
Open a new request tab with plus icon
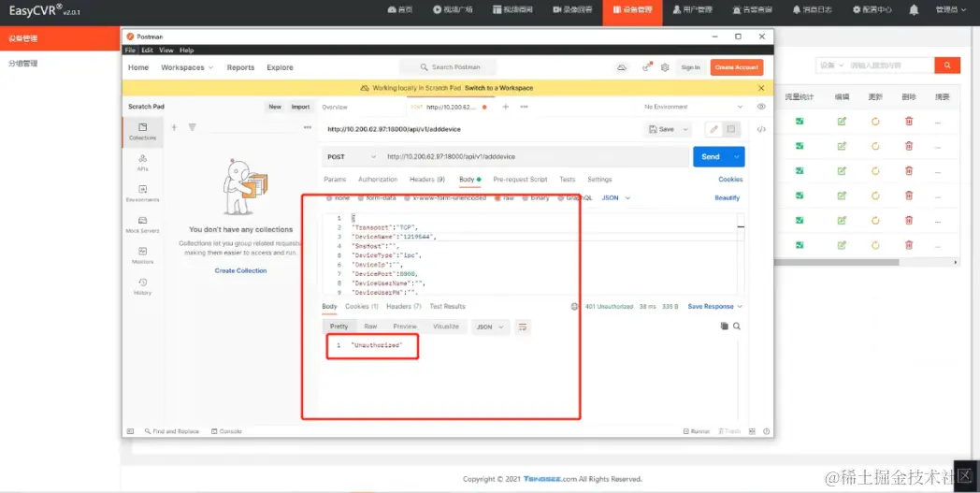[x=506, y=107]
